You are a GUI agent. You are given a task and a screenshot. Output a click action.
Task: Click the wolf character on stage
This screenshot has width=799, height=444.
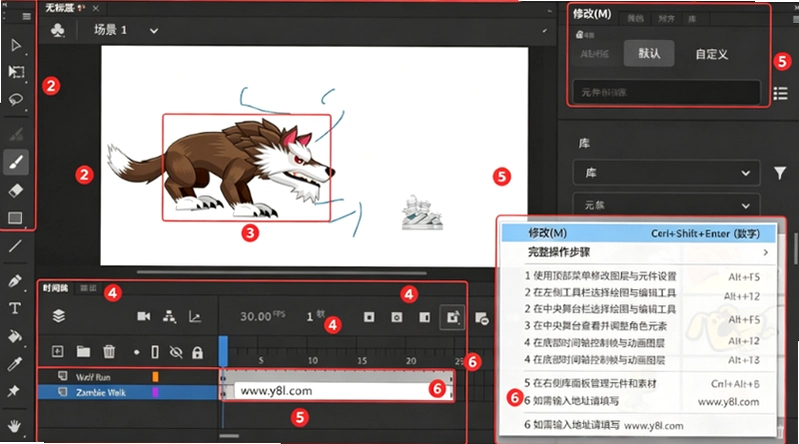(x=222, y=168)
